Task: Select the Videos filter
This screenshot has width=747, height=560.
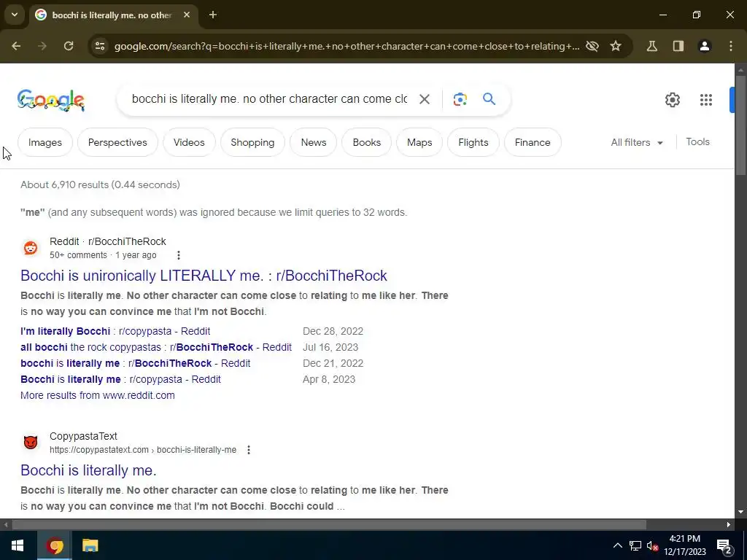Action: [x=189, y=142]
